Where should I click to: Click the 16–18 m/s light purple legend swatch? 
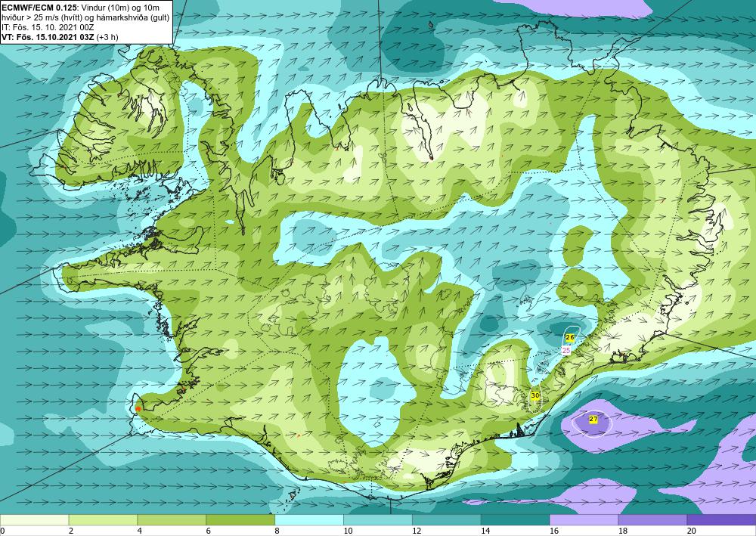[584, 519]
